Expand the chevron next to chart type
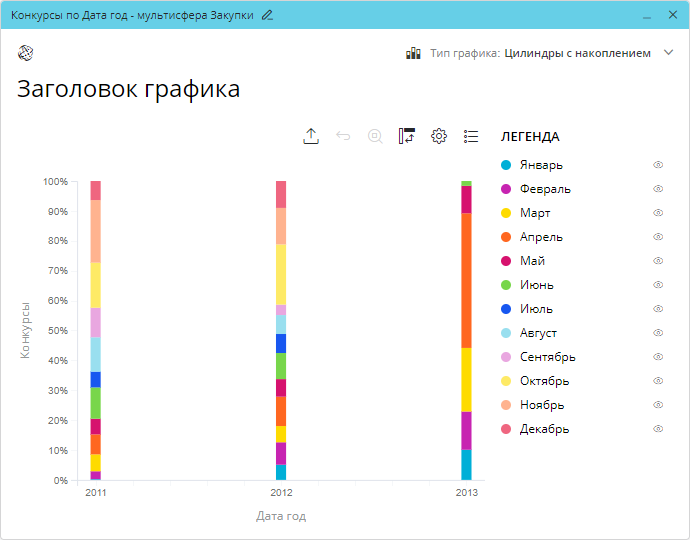 click(x=669, y=53)
